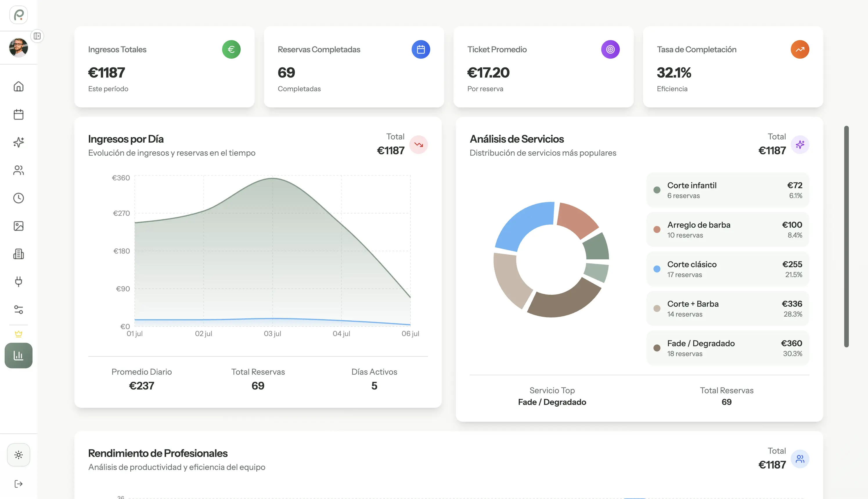Click the 03 jul label on chart axis
868x499 pixels.
272,333
